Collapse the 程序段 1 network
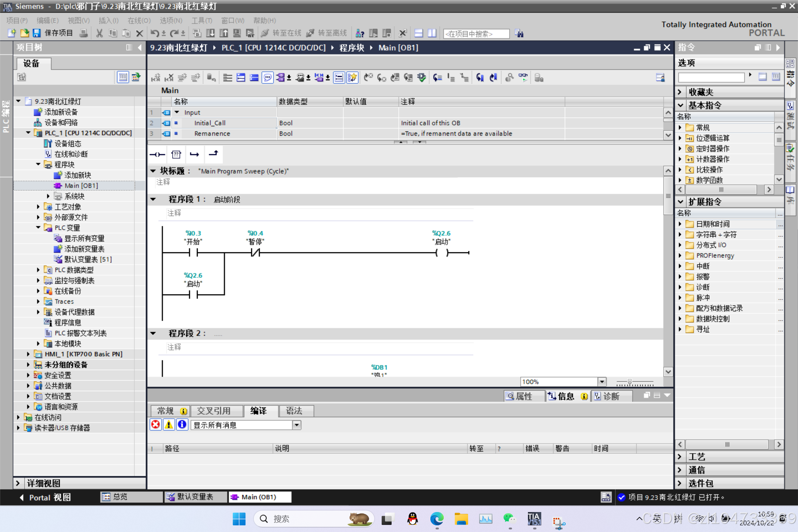Image resolution: width=798 pixels, height=532 pixels. pos(153,199)
